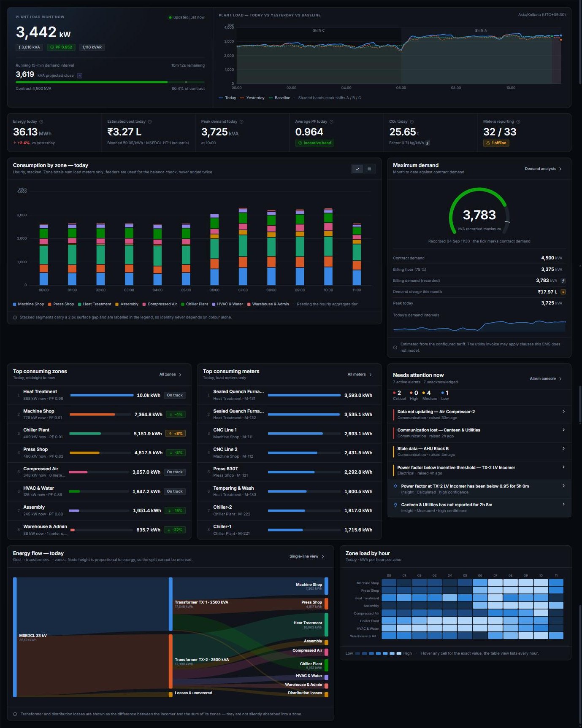Click the Critical alarms count 2

[399, 393]
